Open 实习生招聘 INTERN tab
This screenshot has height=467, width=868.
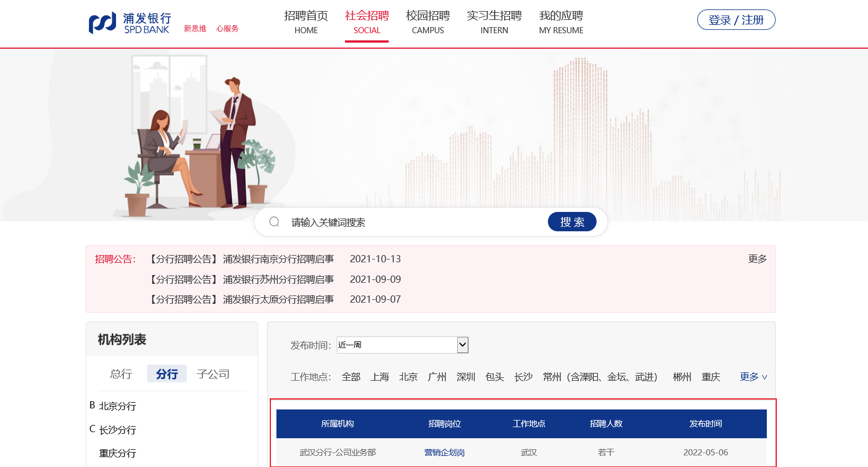click(494, 22)
